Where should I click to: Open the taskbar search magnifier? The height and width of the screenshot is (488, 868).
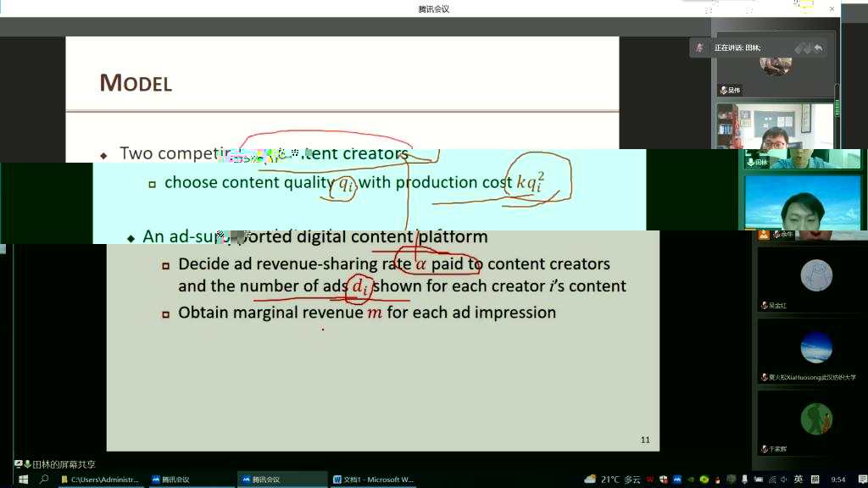(44, 480)
